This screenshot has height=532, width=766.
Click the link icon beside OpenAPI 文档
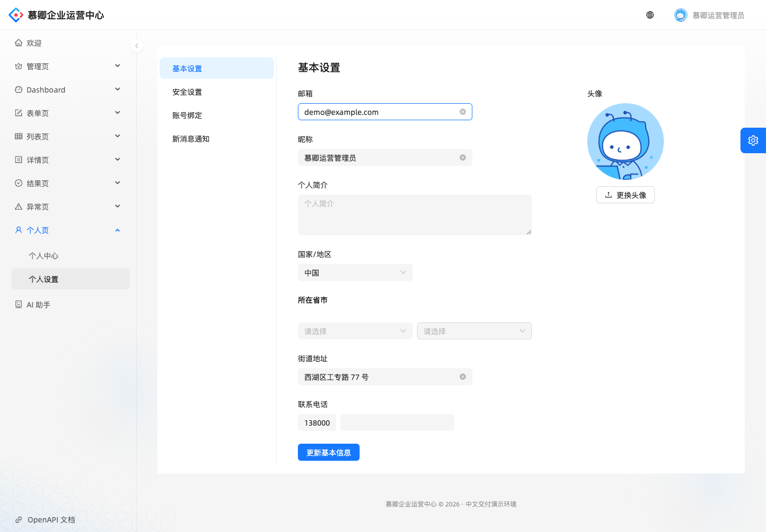pyautogui.click(x=19, y=520)
